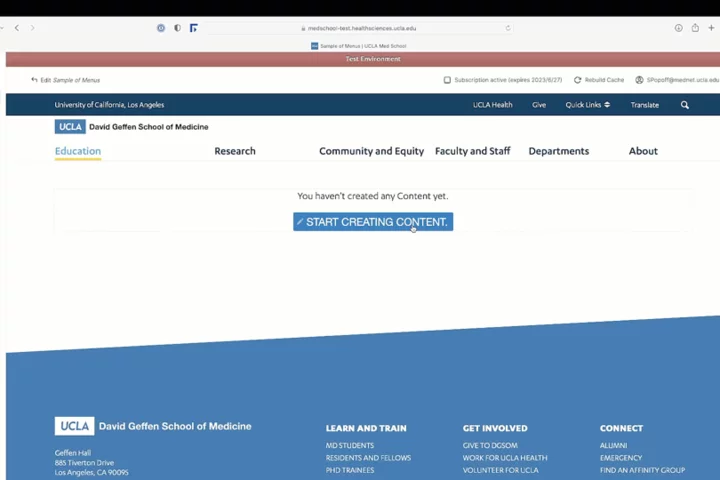Click Start Creating Content button

pos(373,222)
